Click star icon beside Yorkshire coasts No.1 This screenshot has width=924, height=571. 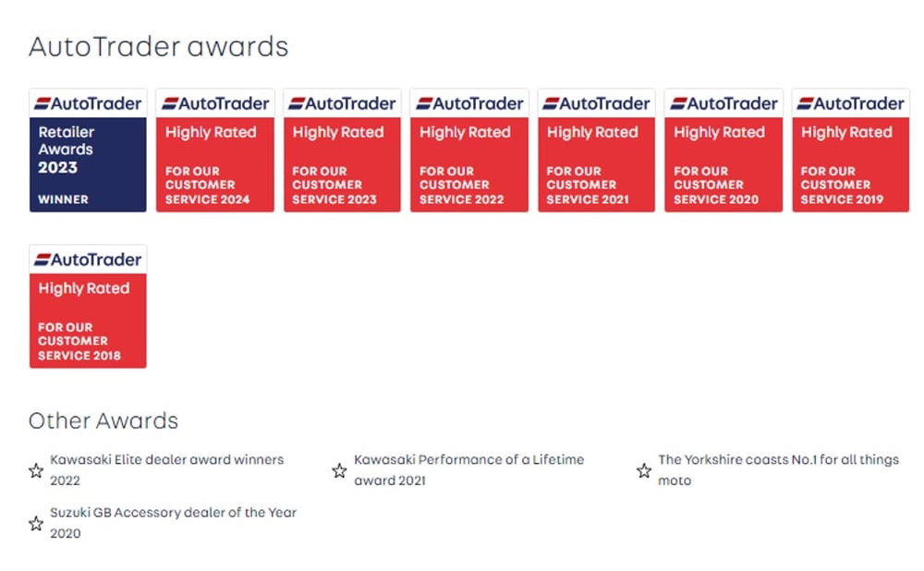tap(644, 470)
